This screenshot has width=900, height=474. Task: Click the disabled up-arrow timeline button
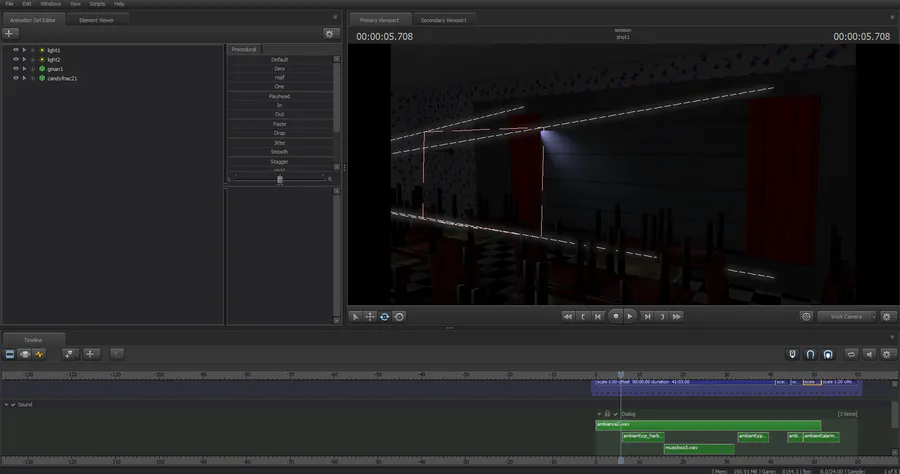coord(117,354)
